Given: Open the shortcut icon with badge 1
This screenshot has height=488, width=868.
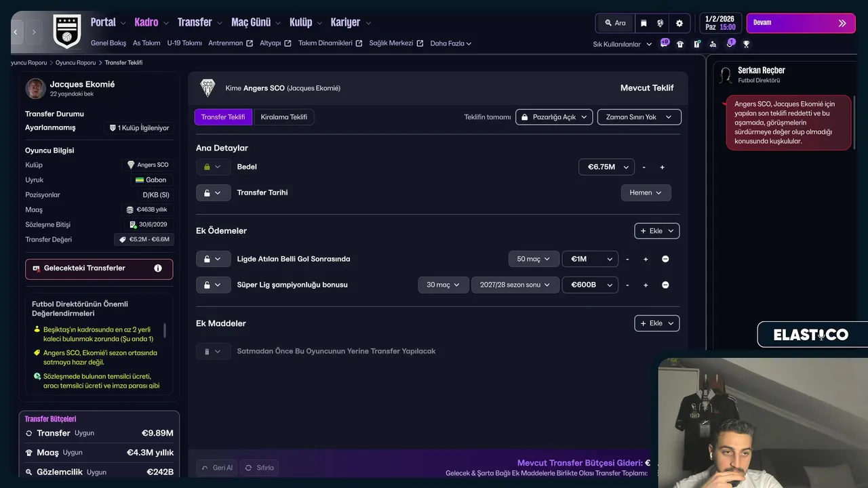Looking at the screenshot, I should 730,43.
